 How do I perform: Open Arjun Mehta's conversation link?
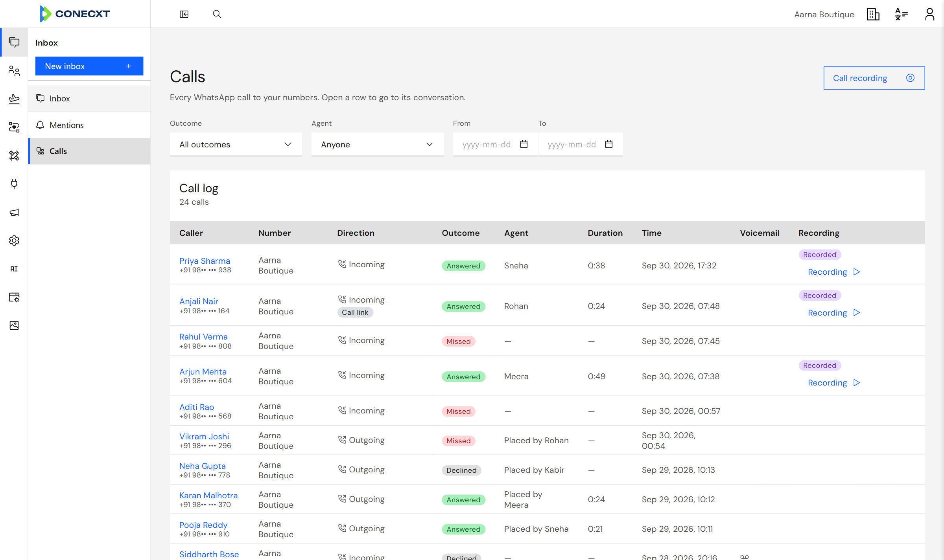click(x=203, y=372)
